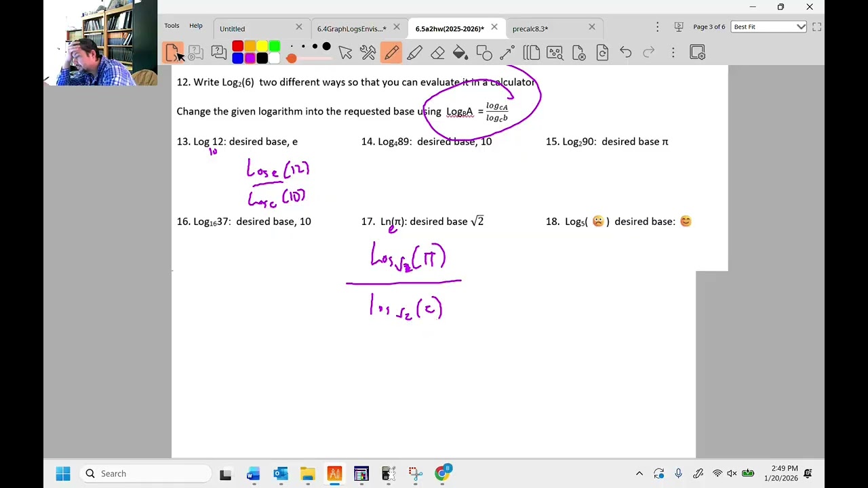Click the Page 3 of 6 indicator

(709, 26)
